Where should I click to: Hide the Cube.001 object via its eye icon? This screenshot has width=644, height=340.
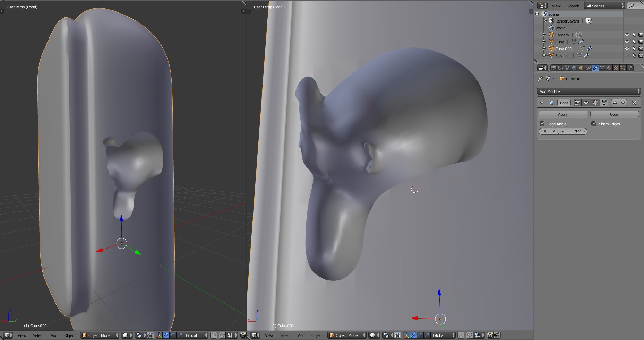pyautogui.click(x=627, y=49)
